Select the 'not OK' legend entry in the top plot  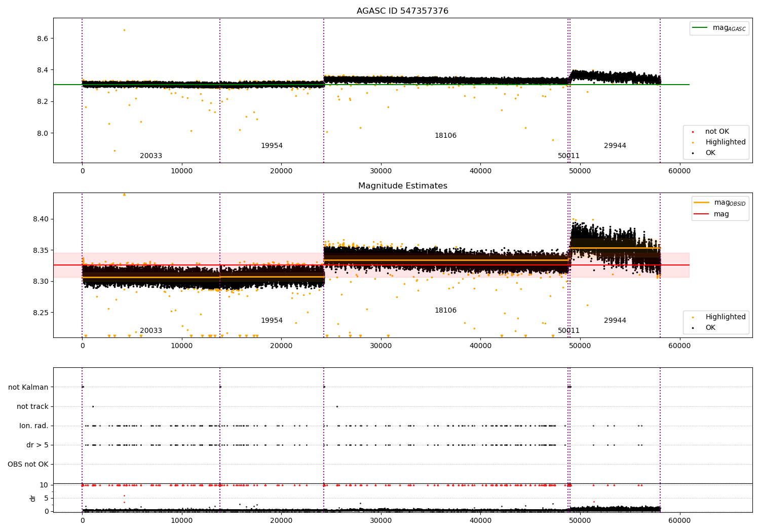[717, 132]
